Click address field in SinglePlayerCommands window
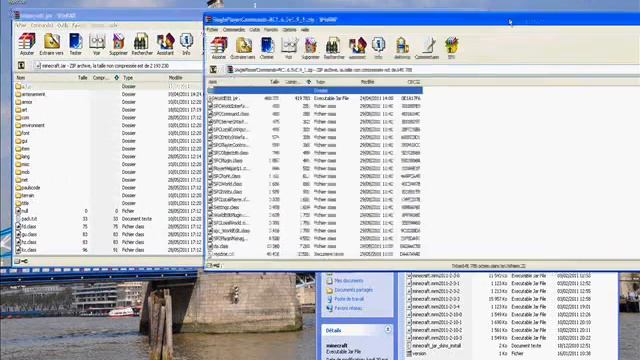 [x=433, y=70]
